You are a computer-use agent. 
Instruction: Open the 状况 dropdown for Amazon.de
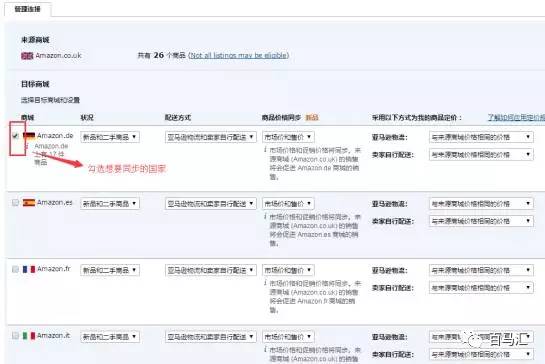pyautogui.click(x=110, y=137)
